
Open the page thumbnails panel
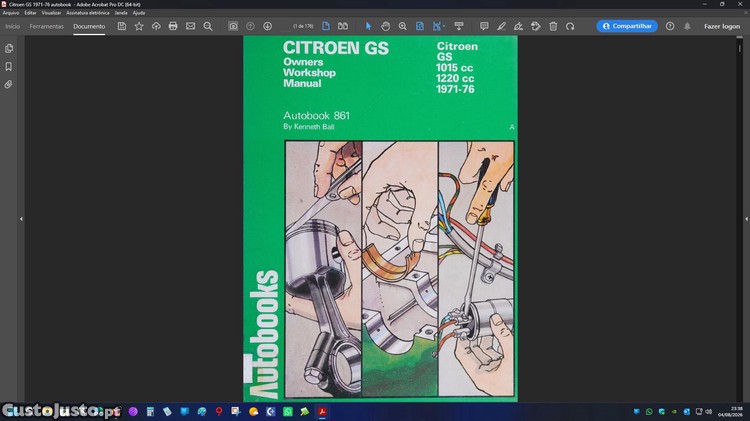coord(9,48)
